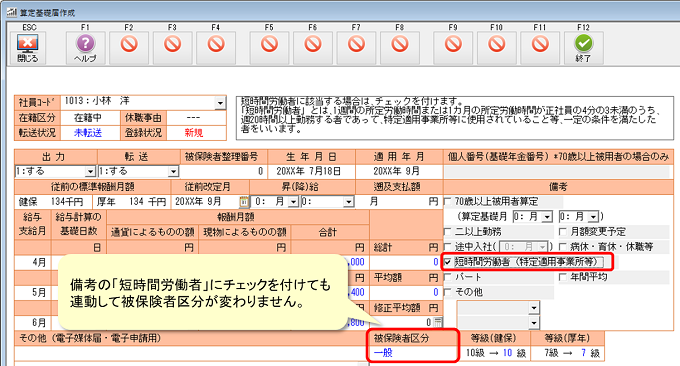The height and width of the screenshot is (366, 680).
Task: Expand the 昇(降)給 month dropdown
Action: coord(293,202)
